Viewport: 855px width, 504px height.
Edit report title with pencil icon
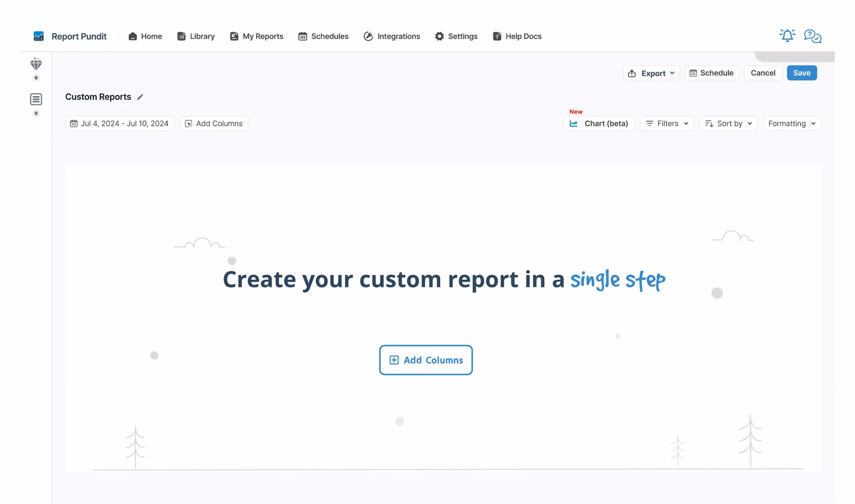click(140, 97)
